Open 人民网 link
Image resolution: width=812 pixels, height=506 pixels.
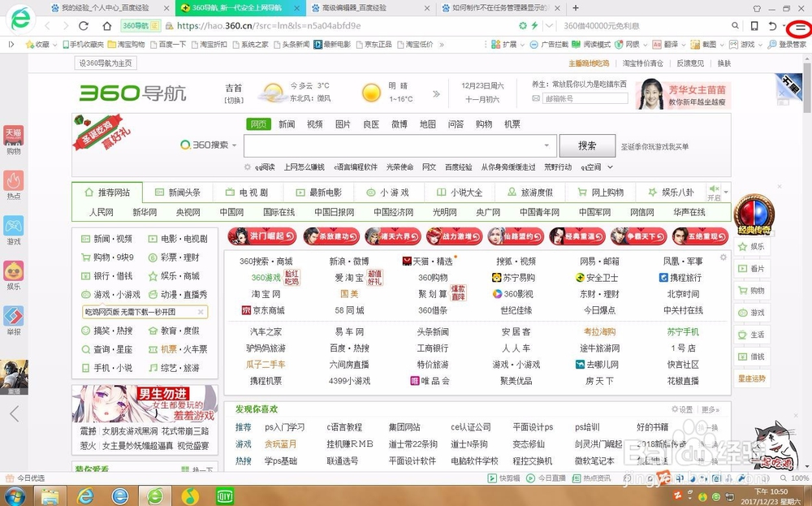click(101, 212)
